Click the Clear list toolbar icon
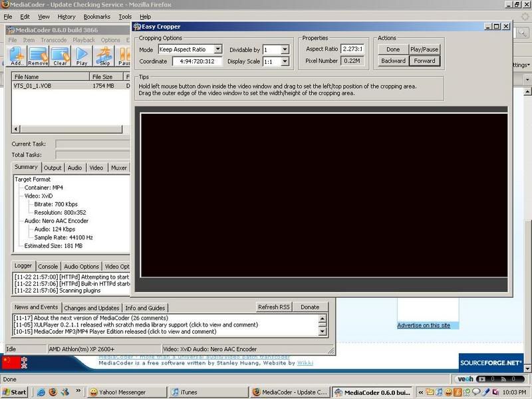The image size is (532, 399). tap(60, 56)
